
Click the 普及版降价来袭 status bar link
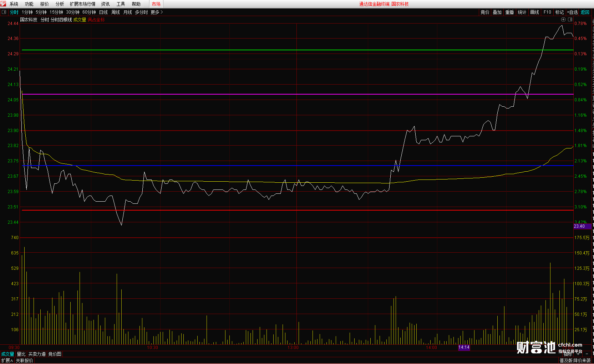click(575, 360)
